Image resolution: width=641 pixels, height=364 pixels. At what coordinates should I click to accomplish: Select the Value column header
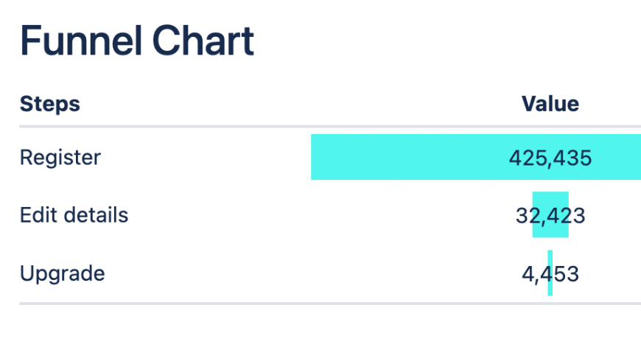click(550, 104)
